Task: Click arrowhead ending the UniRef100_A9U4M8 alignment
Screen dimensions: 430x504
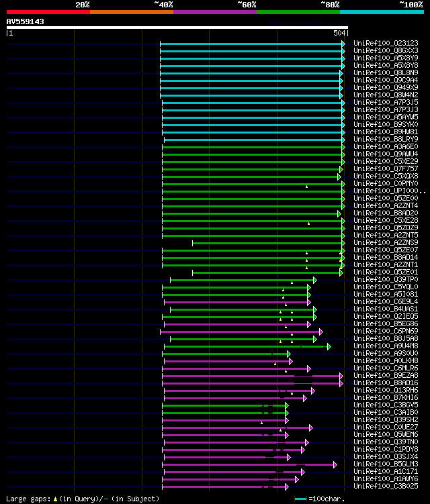Action: 329,347
